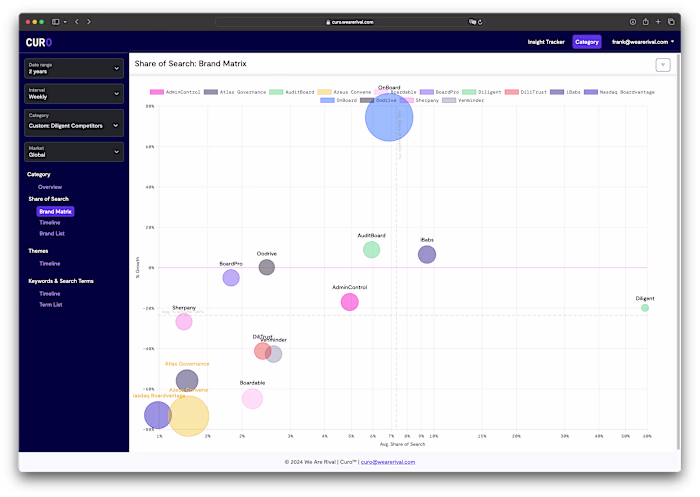Click the gray Atlas Governance bubble

187,381
